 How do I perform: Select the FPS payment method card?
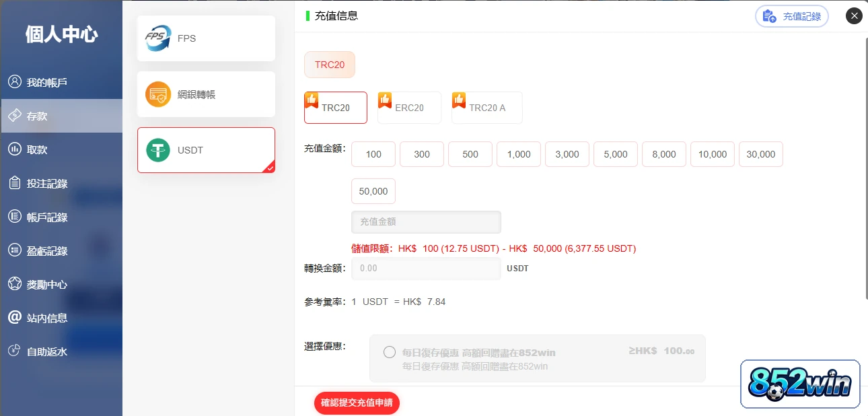tap(206, 38)
